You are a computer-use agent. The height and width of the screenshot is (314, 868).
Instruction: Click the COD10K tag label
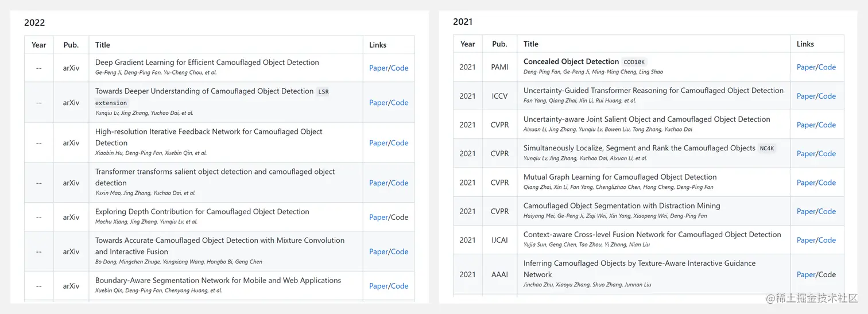634,62
